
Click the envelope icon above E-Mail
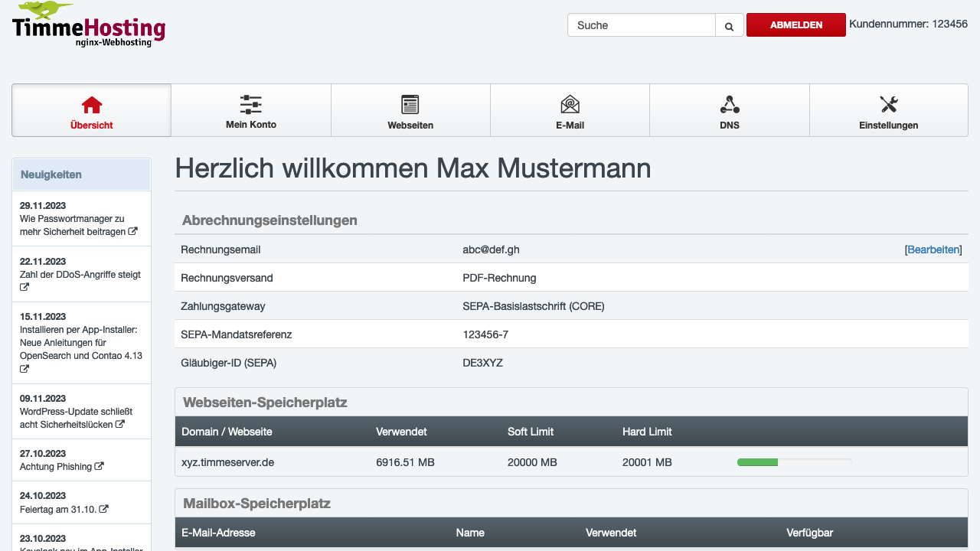coord(570,104)
